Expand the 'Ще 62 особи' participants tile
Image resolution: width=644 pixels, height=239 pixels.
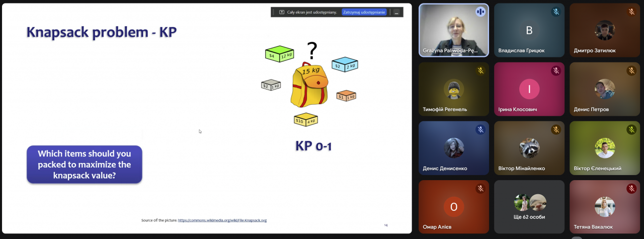[529, 206]
